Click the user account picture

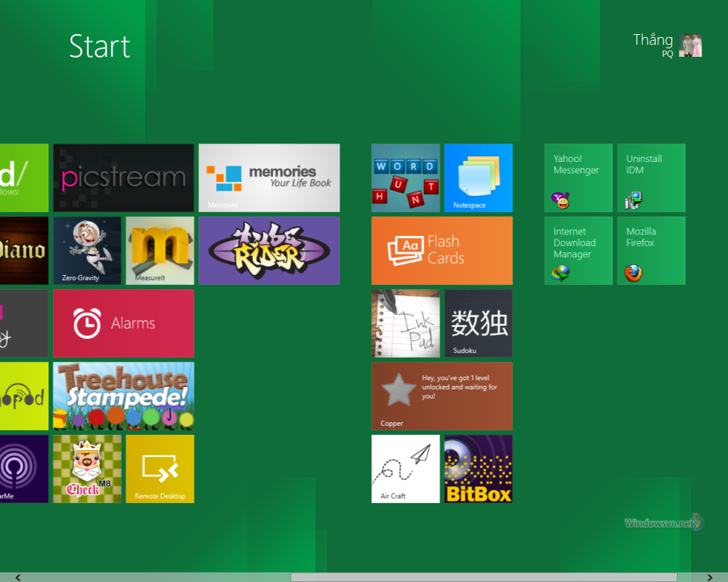coord(690,45)
